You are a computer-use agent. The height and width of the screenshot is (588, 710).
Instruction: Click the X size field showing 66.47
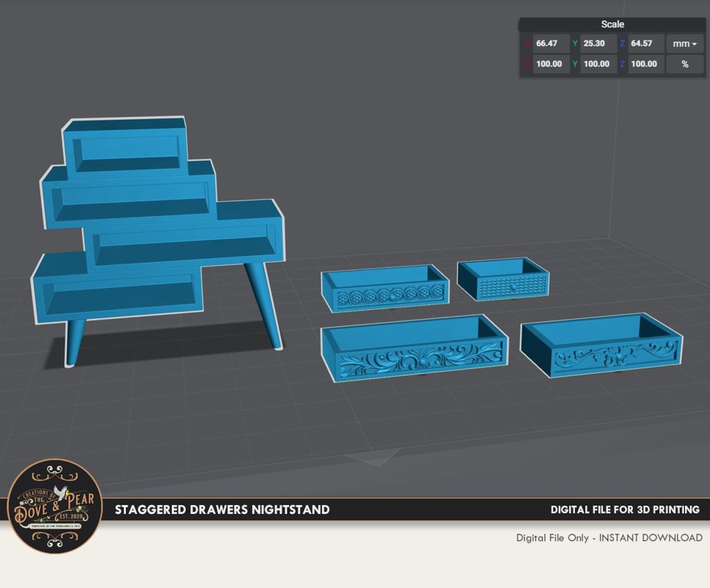pos(551,43)
